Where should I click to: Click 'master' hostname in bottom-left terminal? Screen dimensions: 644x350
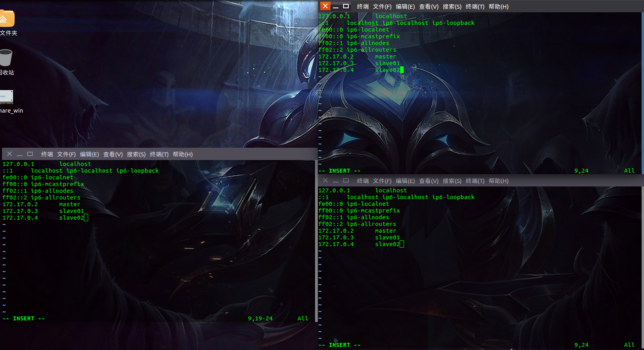point(70,204)
